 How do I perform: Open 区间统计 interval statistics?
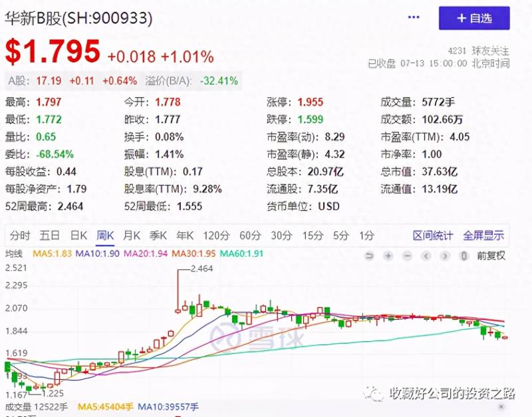tap(433, 235)
